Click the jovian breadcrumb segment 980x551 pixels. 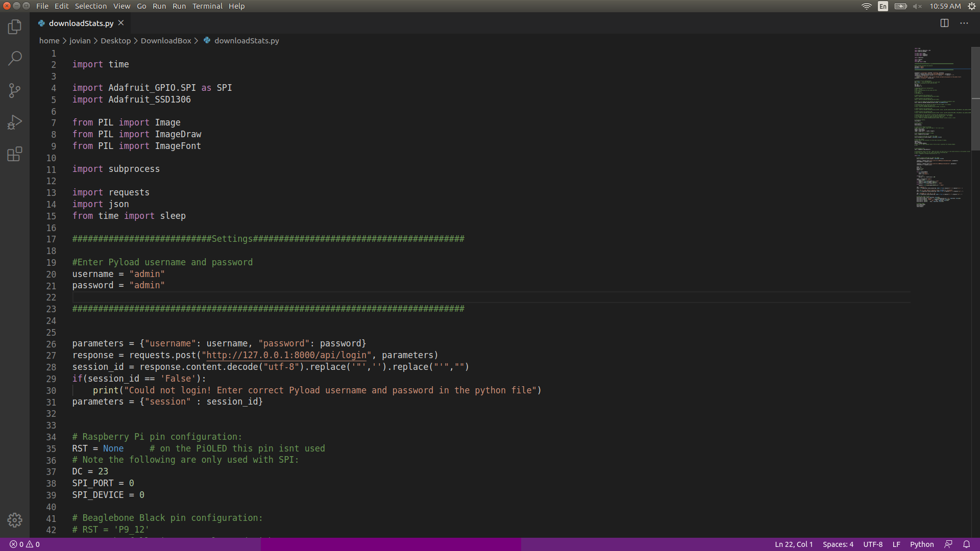(x=80, y=41)
